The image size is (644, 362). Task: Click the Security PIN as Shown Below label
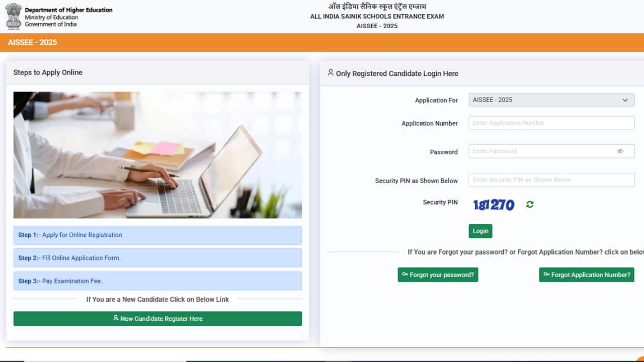[x=417, y=180]
